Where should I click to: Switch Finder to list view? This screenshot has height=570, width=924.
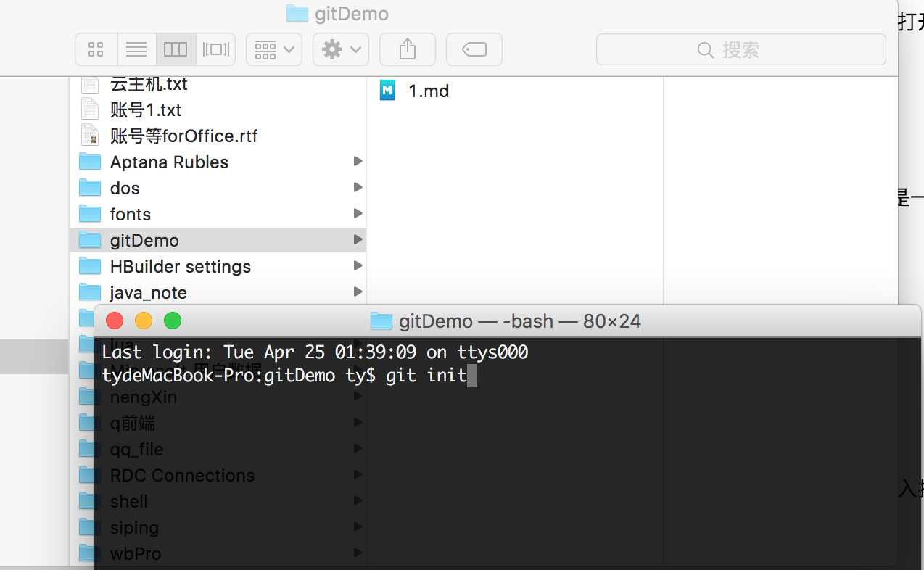136,49
